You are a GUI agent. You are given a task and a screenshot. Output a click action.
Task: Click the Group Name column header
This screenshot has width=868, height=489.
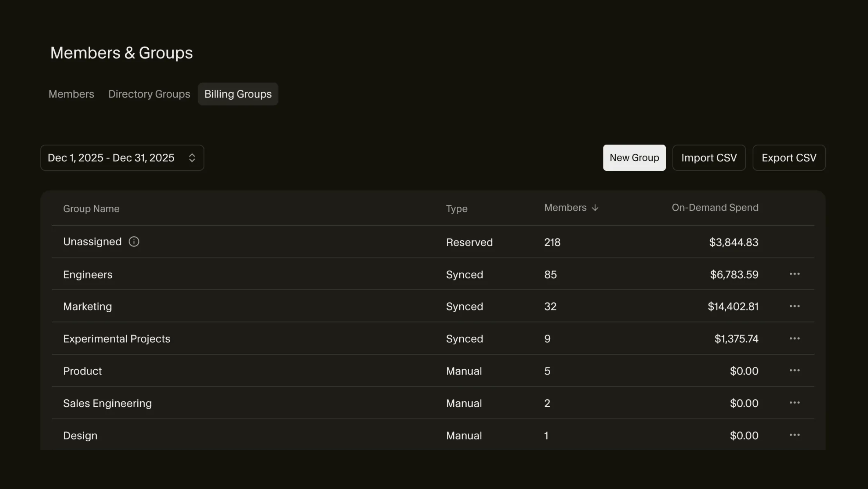[x=91, y=209]
